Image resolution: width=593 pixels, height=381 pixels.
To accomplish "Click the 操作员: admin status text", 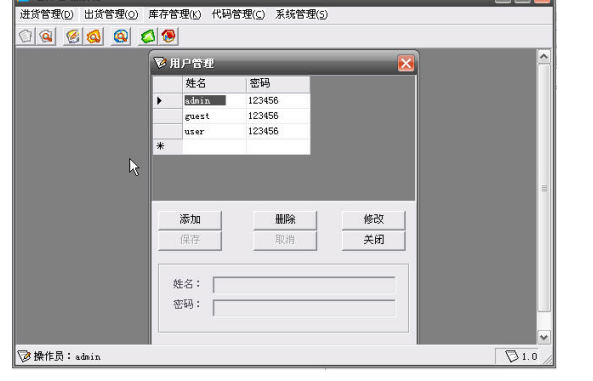I will pos(67,356).
